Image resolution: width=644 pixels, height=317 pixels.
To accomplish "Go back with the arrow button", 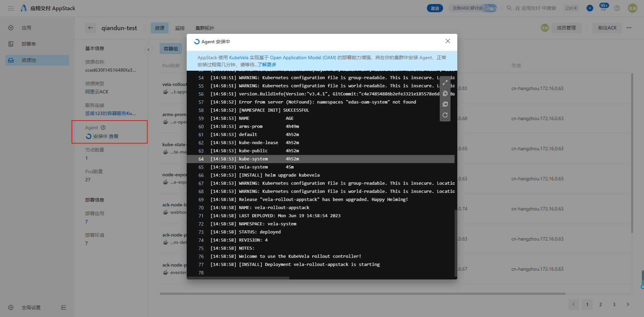I will (x=91, y=28).
